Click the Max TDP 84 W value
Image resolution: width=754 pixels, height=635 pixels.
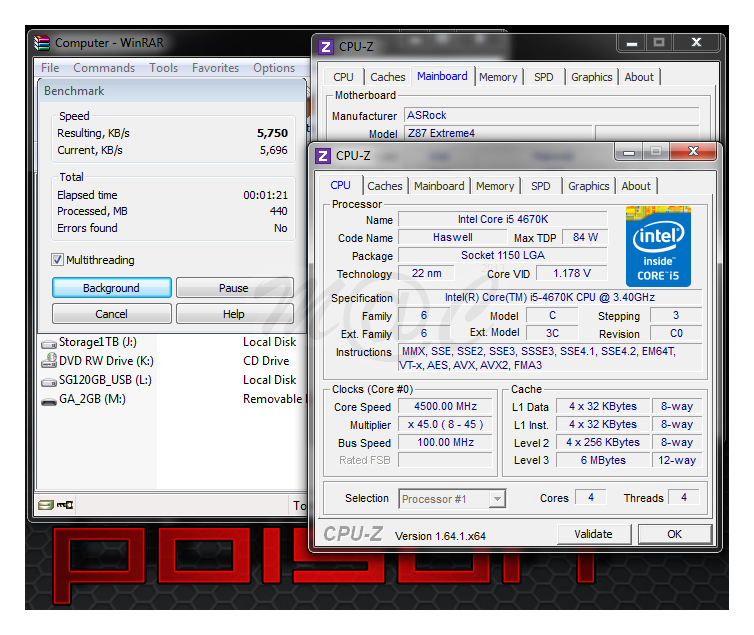click(585, 237)
